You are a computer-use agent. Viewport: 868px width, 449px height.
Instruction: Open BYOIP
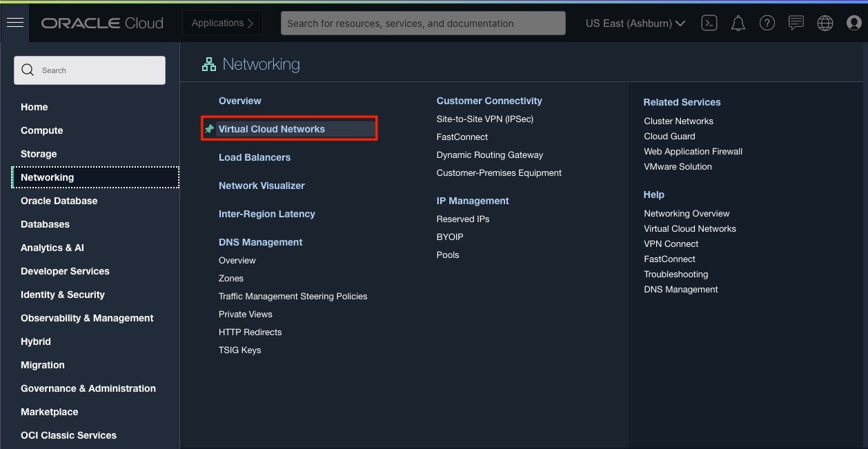[x=450, y=237]
